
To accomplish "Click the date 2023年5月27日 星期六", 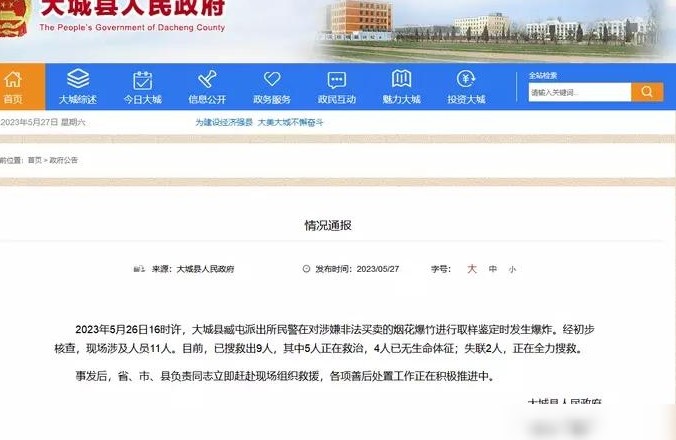I will 43,122.
